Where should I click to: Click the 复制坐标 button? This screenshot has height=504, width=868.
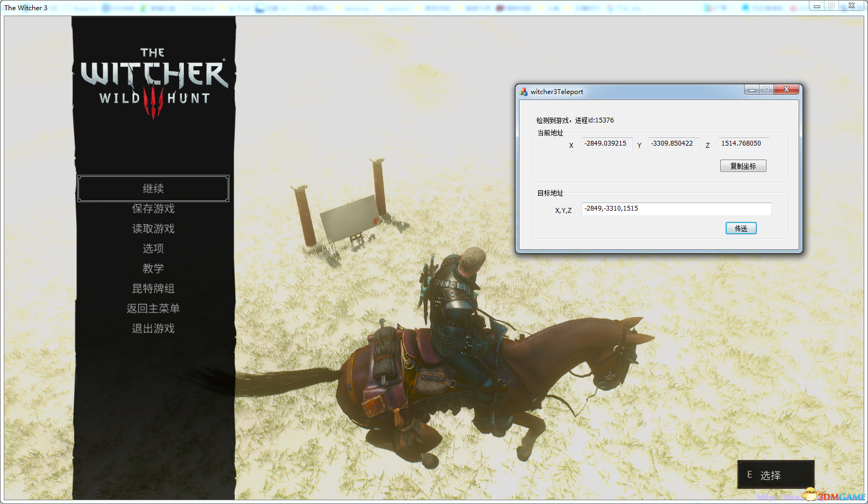click(743, 166)
